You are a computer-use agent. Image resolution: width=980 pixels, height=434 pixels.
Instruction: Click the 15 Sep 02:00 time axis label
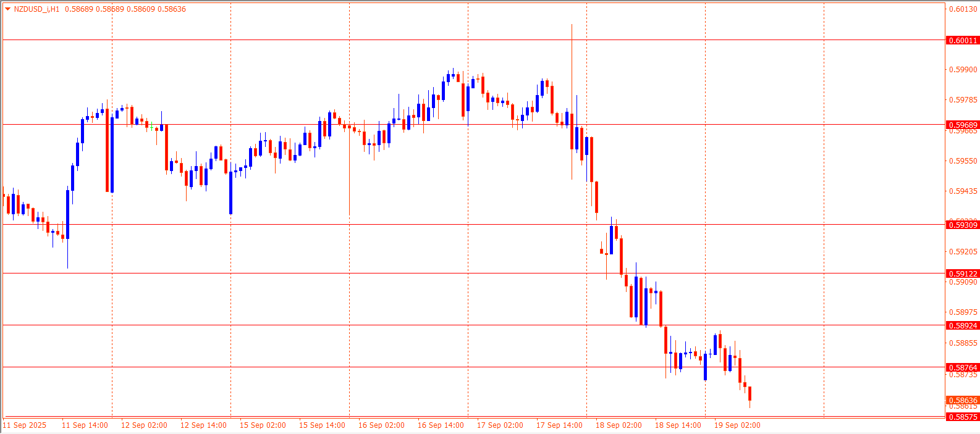[263, 425]
